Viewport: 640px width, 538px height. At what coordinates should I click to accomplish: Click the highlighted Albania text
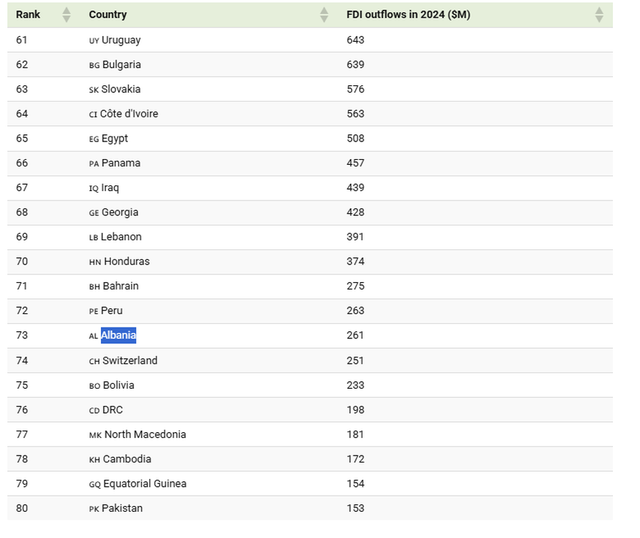pos(118,335)
